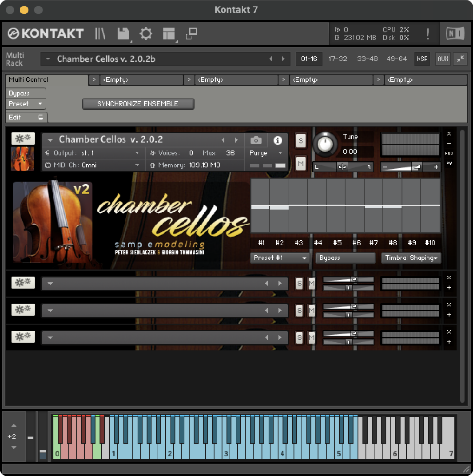Minimize the Chamber Cellos instrument header
Viewport: 473px width, 476px height.
tap(449, 143)
